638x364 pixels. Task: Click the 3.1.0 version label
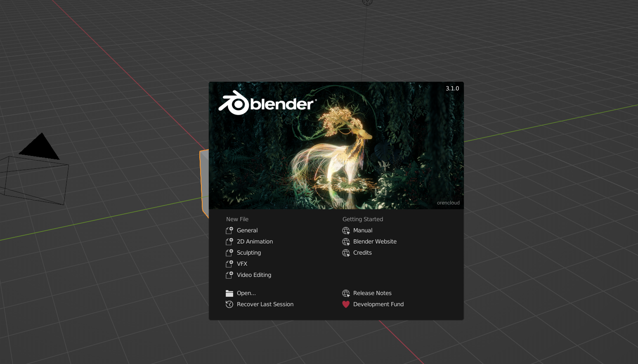pyautogui.click(x=452, y=88)
